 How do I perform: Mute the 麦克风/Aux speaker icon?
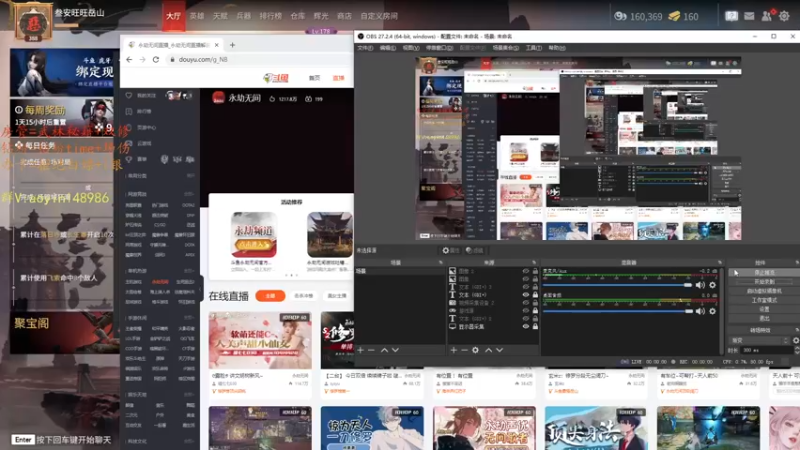pos(700,285)
